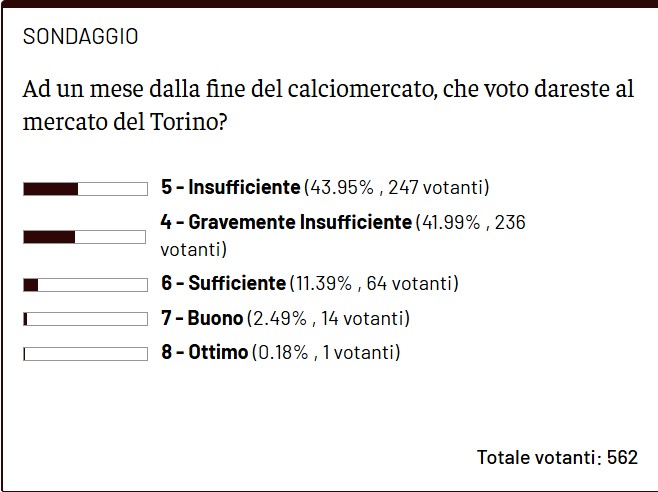Select the "5 - Insufficiente" option label
This screenshot has height=492, width=658.
click(230, 187)
